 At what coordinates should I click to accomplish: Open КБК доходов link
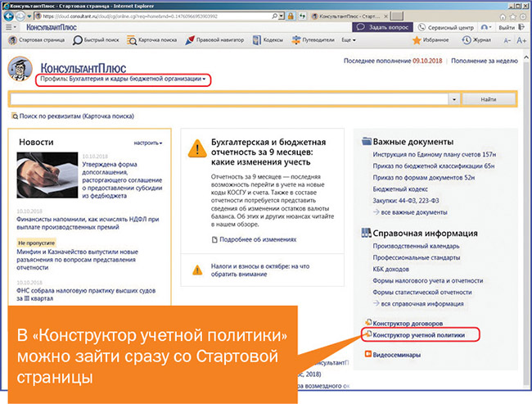coord(391,269)
